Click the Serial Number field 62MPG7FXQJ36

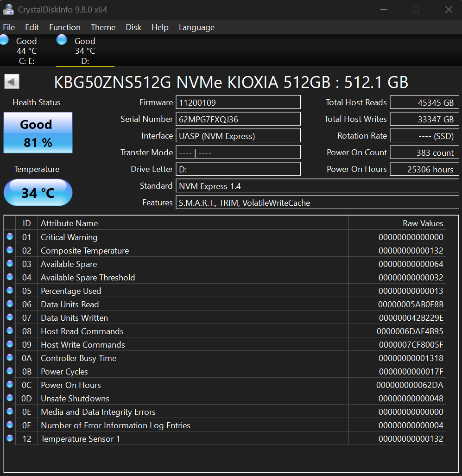pos(238,119)
